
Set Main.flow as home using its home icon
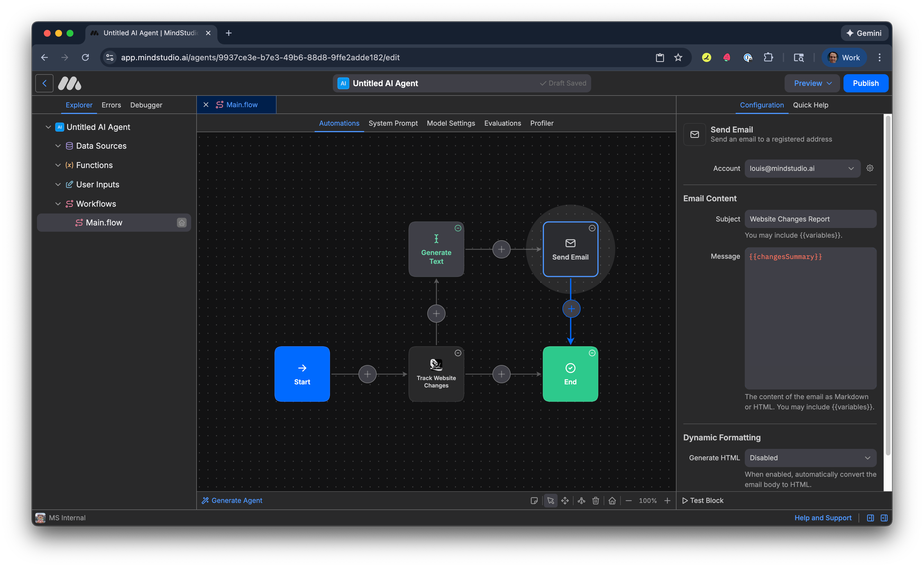(x=181, y=222)
